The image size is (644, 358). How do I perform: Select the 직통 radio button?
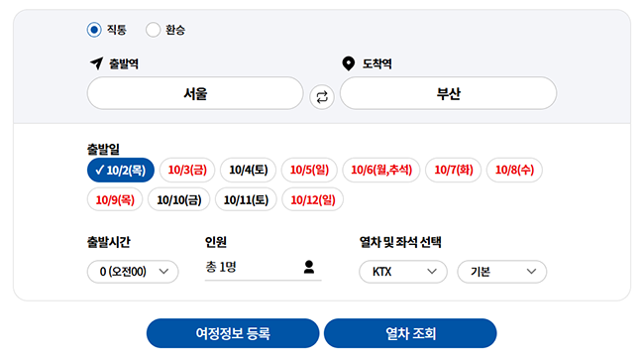click(x=94, y=30)
